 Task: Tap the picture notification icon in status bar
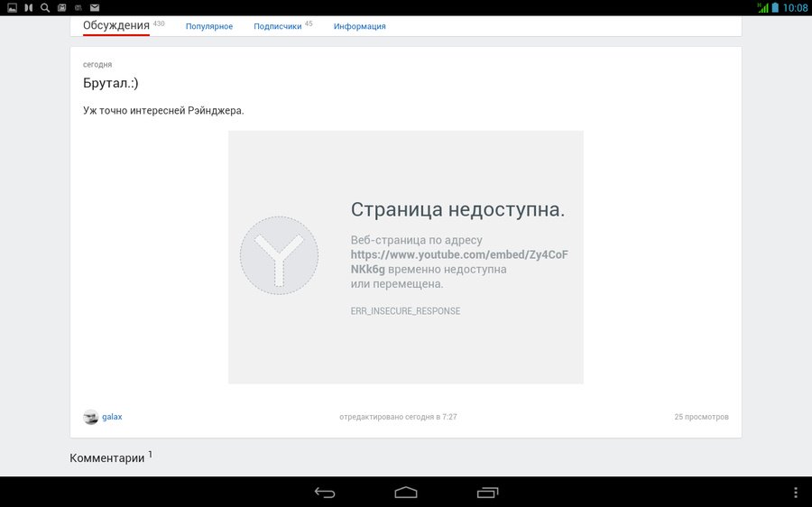point(12,8)
